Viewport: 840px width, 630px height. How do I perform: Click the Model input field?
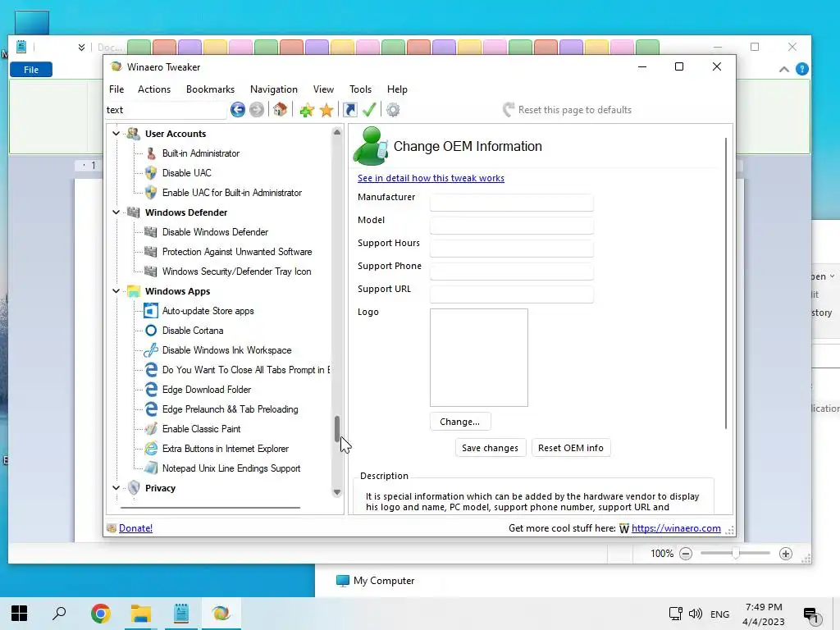click(x=512, y=226)
